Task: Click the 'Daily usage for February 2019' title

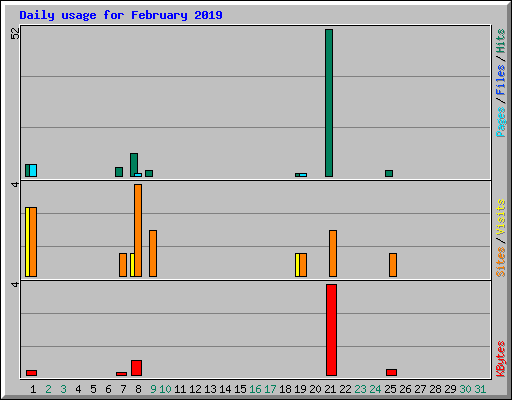Action: coord(121,15)
